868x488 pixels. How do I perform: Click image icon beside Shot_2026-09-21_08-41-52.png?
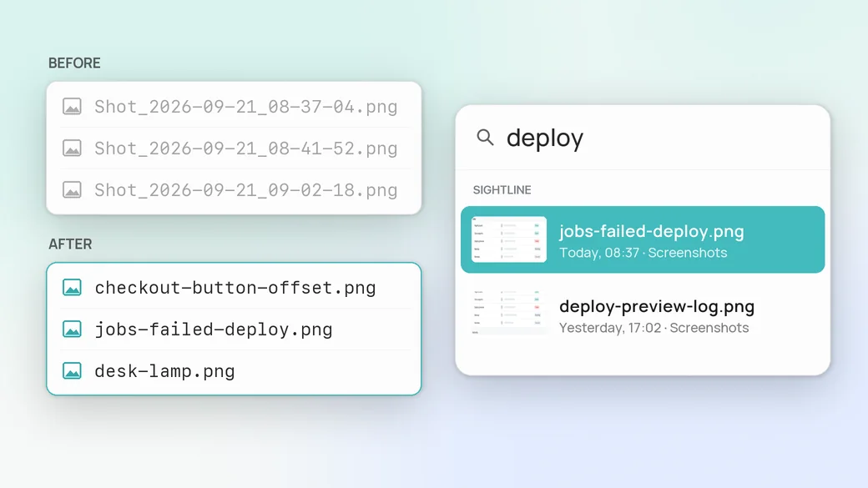pos(72,148)
